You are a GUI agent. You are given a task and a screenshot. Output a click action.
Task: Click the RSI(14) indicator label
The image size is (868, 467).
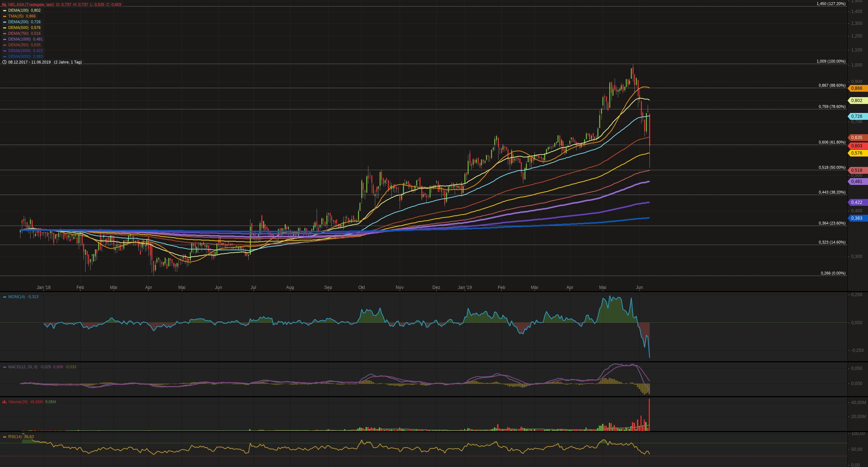click(15, 437)
